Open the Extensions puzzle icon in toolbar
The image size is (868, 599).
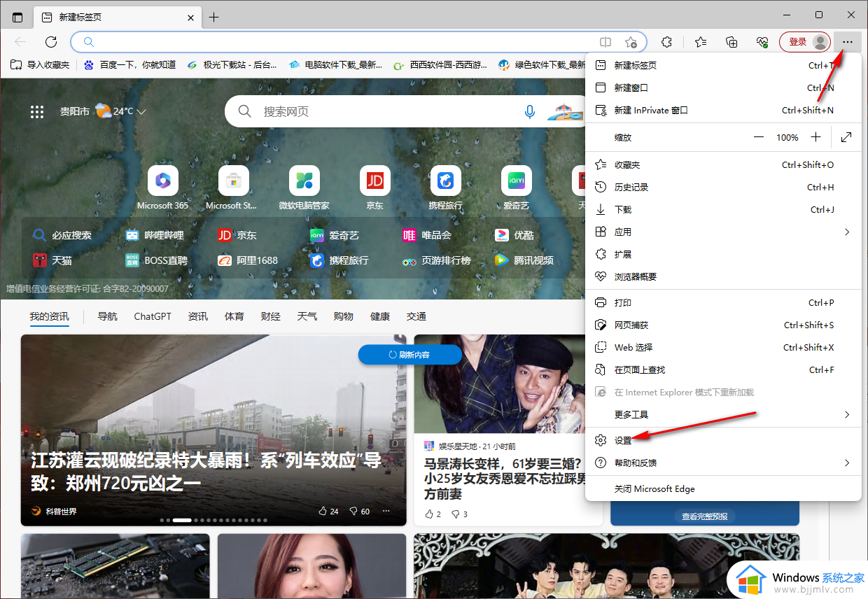pyautogui.click(x=666, y=42)
